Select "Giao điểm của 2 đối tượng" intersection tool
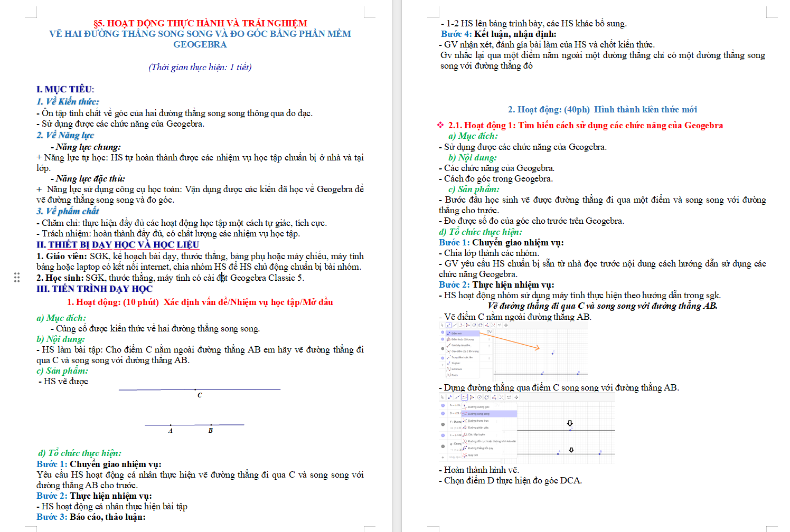This screenshot has width=790, height=532. coord(465,351)
